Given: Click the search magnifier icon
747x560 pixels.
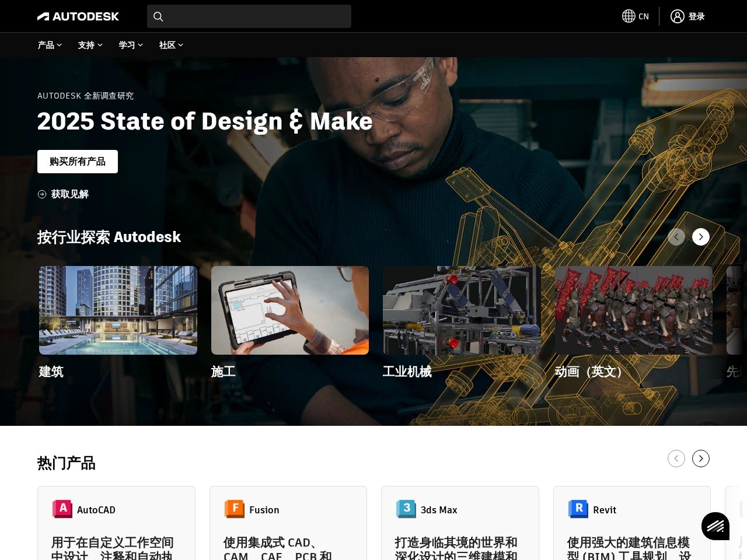Looking at the screenshot, I should point(158,16).
